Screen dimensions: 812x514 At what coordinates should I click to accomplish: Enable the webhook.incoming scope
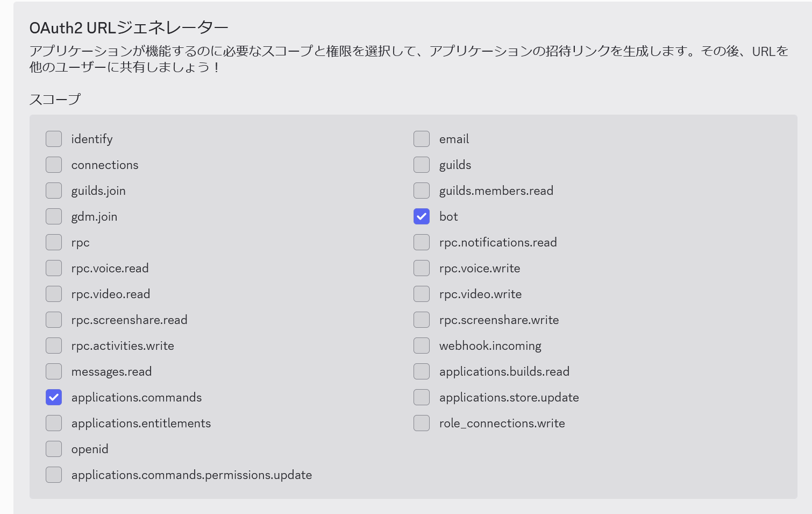[422, 346]
